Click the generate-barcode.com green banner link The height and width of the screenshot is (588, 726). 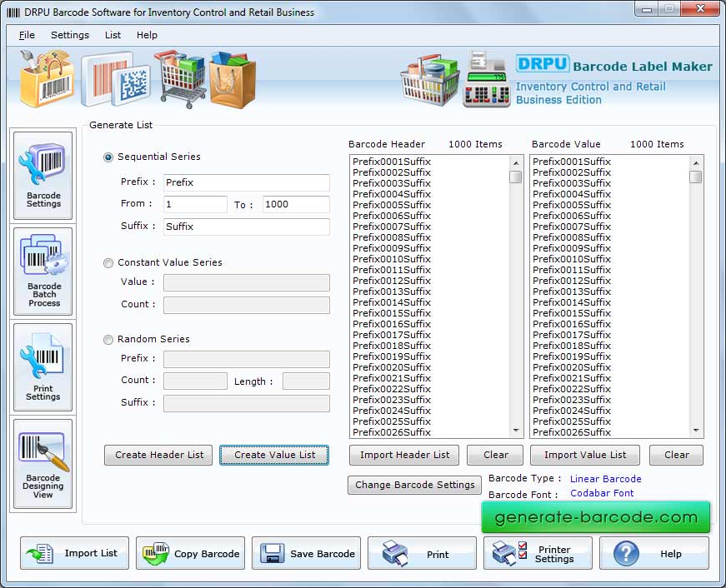(595, 517)
